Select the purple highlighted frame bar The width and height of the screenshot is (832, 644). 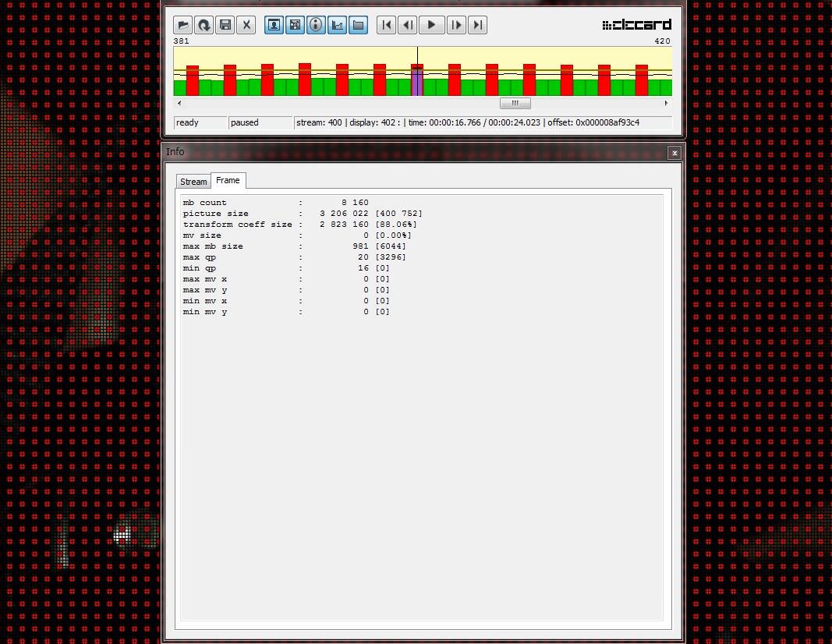pyautogui.click(x=417, y=83)
